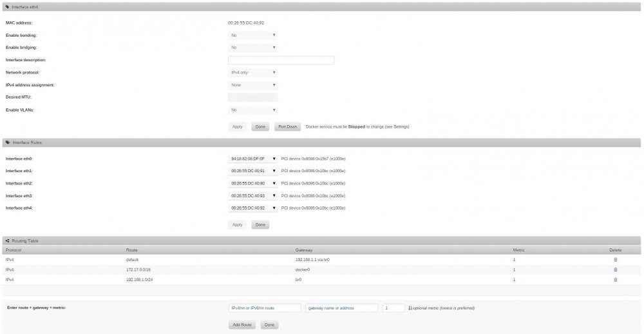Image resolution: width=644 pixels, height=334 pixels.
Task: Click the Docker service must be Stopped notice
Action: tap(357, 126)
